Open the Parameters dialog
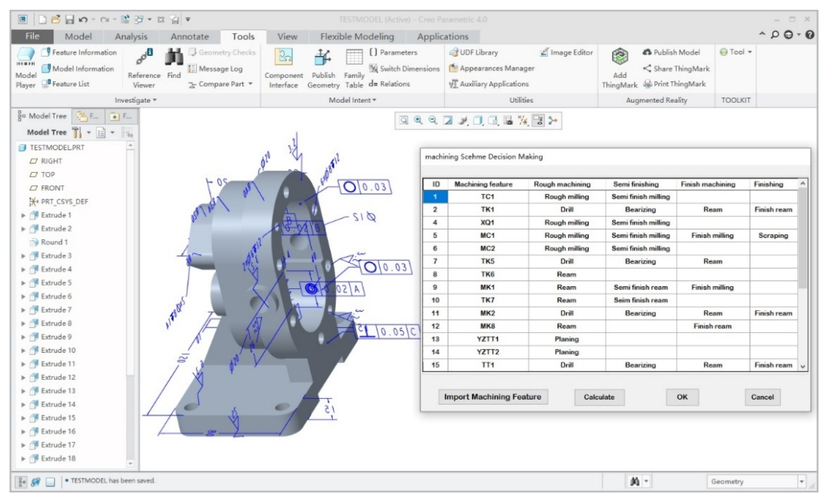The width and height of the screenshot is (825, 504). coord(393,52)
